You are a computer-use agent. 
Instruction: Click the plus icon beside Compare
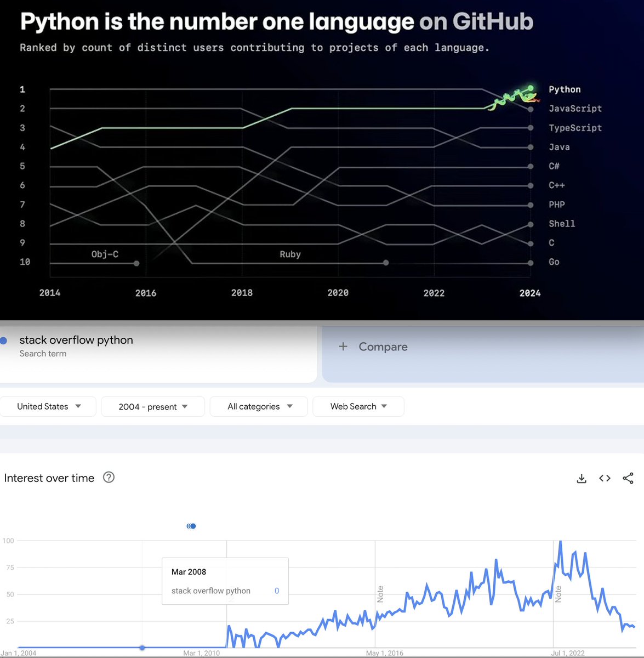(x=343, y=347)
